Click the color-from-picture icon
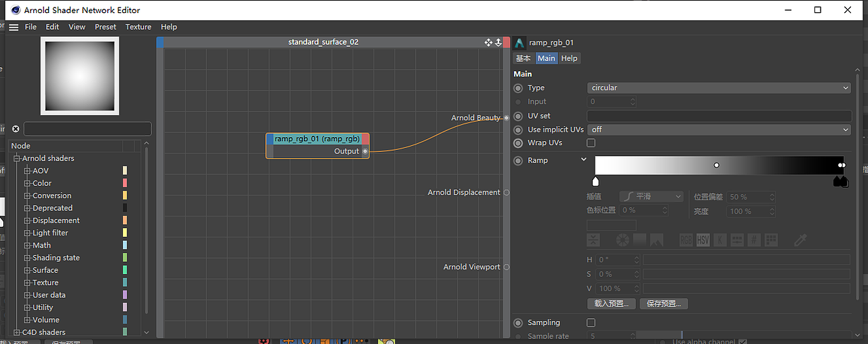The width and height of the screenshot is (868, 344). tap(656, 240)
